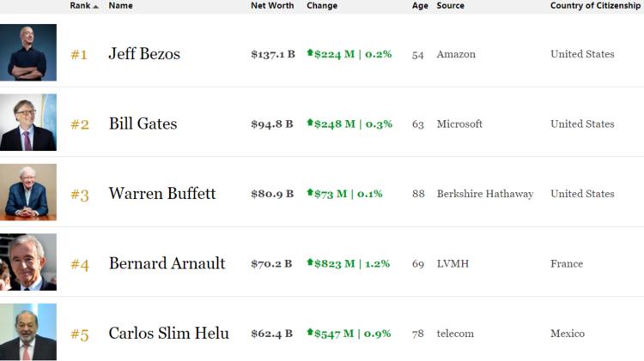The image size is (644, 361).
Task: Select the Warren Buffett photo thumbnail
Action: [x=28, y=192]
